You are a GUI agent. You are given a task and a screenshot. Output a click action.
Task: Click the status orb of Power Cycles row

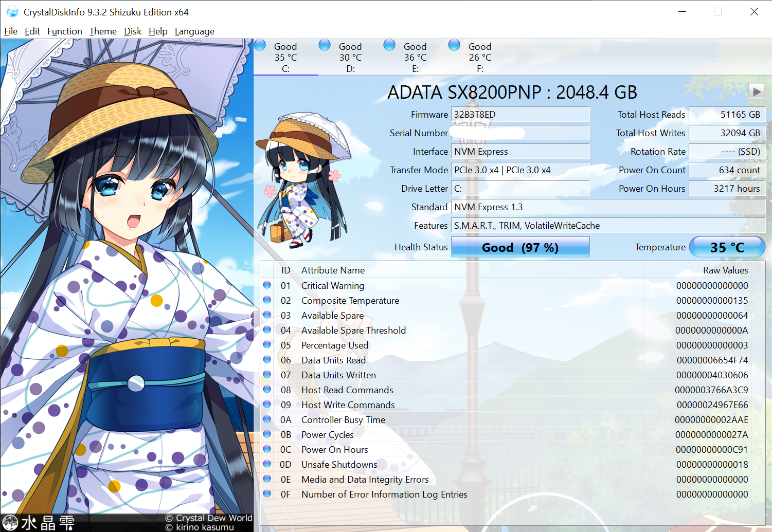point(267,434)
